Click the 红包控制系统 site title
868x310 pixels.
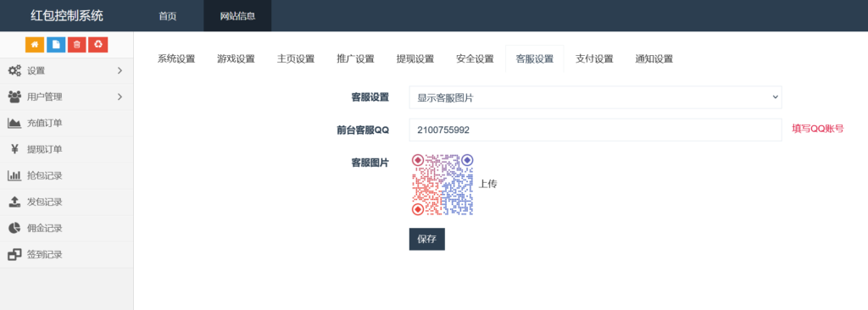coord(66,15)
